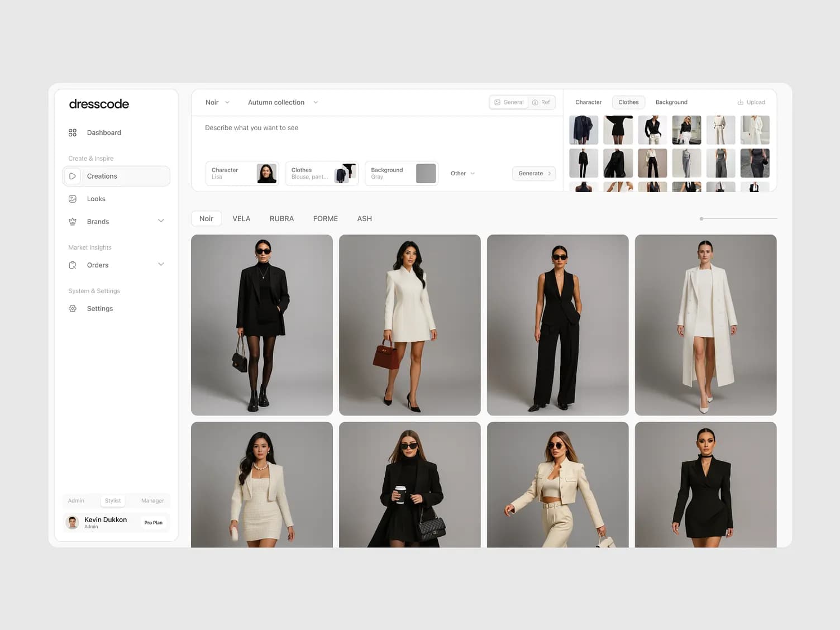The width and height of the screenshot is (840, 630).
Task: Switch to Ref mode toggle
Action: click(x=541, y=102)
